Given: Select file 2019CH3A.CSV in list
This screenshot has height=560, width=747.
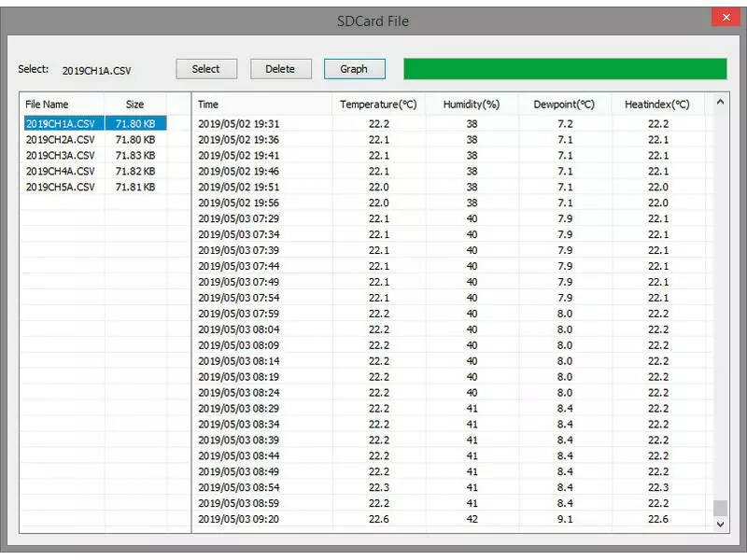Looking at the screenshot, I should (x=61, y=155).
